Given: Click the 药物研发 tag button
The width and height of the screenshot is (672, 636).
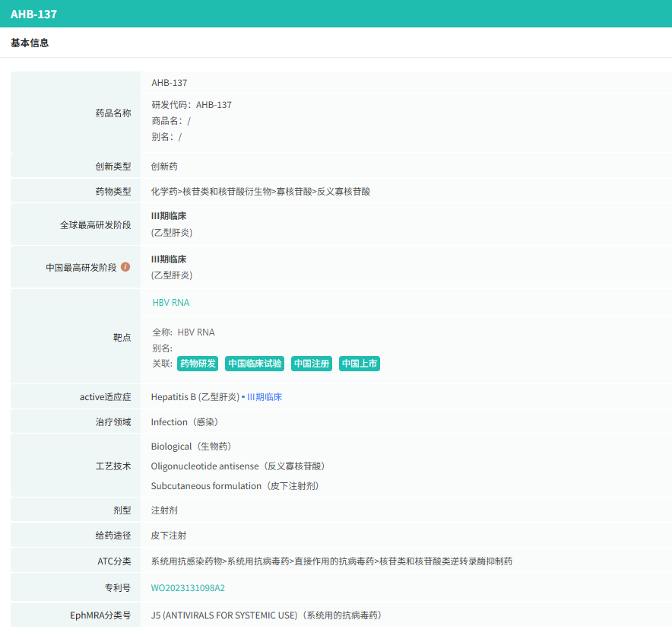Looking at the screenshot, I should pyautogui.click(x=198, y=364).
